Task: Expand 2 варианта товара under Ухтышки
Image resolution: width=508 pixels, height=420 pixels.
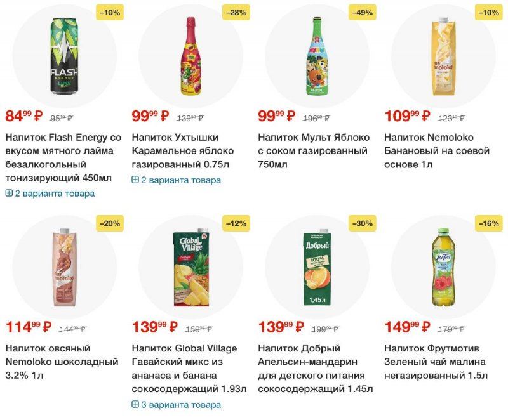Action: pos(177,180)
